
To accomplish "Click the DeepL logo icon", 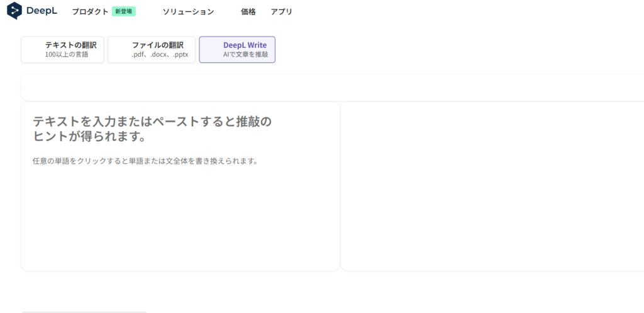I will coord(14,11).
